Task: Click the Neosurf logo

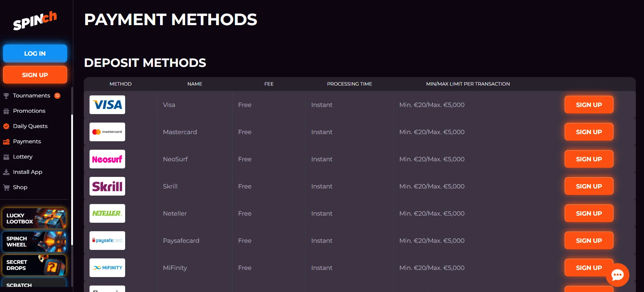Action: (x=107, y=159)
